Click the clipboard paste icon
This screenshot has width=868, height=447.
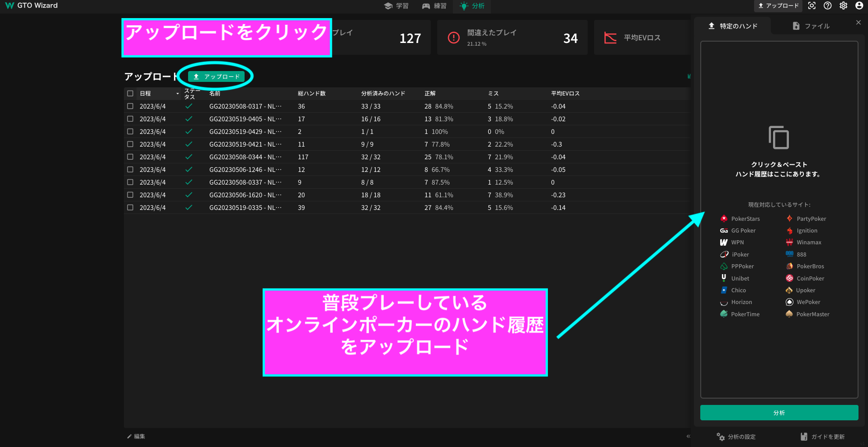pos(779,138)
